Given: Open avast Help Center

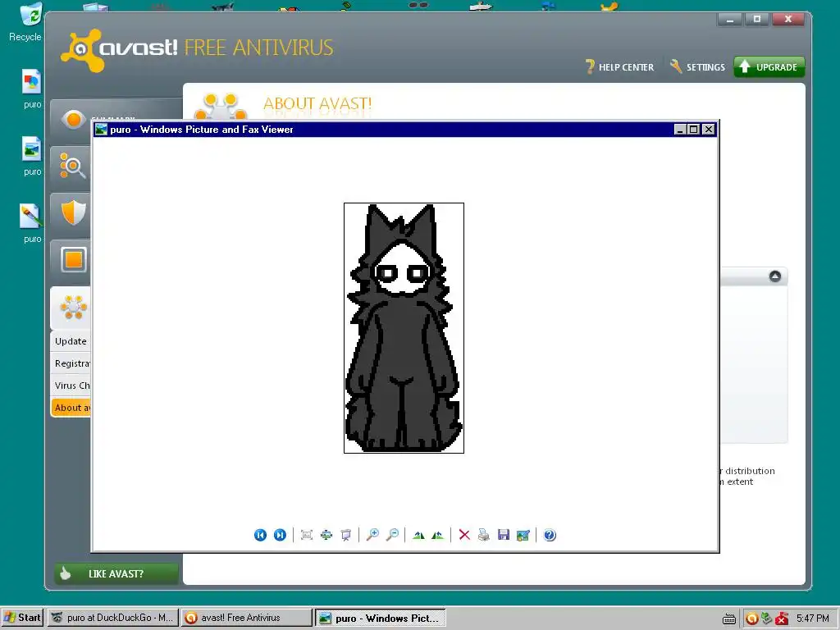Looking at the screenshot, I should [x=619, y=67].
